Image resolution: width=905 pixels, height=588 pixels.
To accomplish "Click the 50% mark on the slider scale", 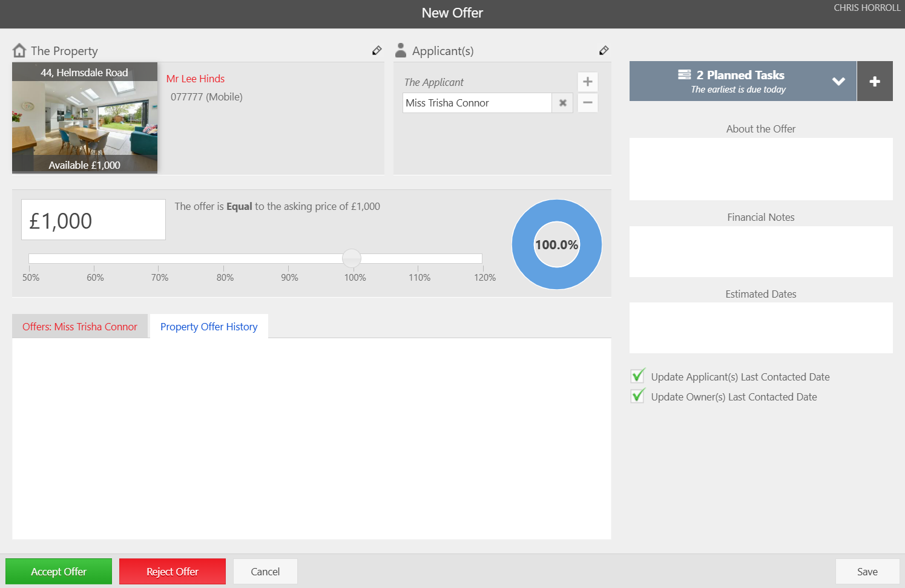I will pyautogui.click(x=31, y=277).
